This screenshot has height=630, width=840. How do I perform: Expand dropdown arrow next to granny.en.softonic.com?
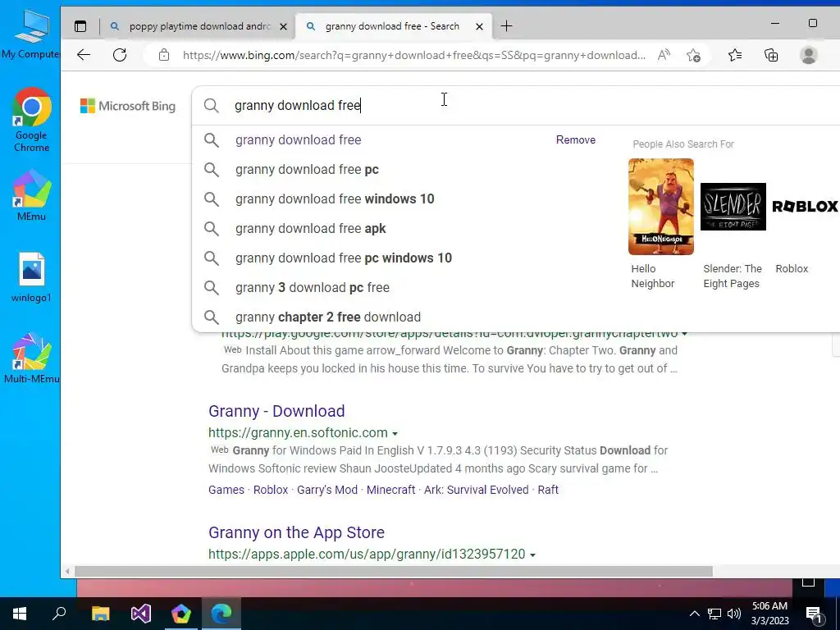coord(395,433)
